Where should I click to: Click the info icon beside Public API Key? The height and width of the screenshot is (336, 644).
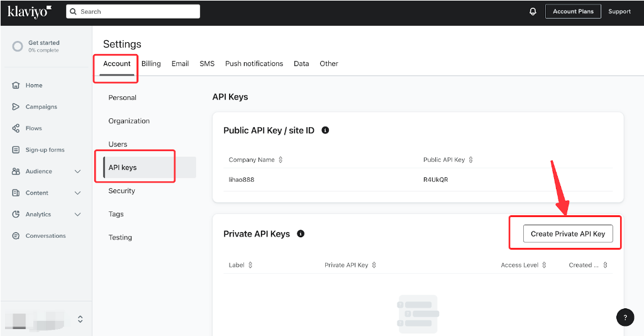[x=325, y=130]
